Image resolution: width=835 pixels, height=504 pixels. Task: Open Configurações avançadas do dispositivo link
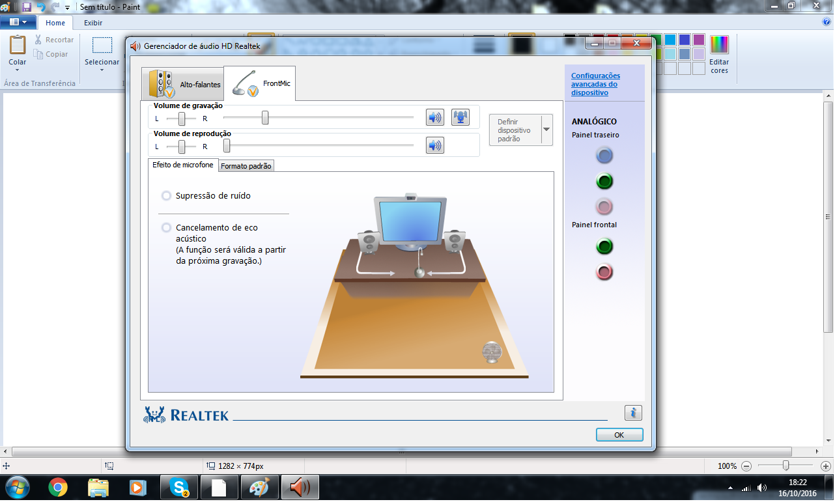pos(596,84)
